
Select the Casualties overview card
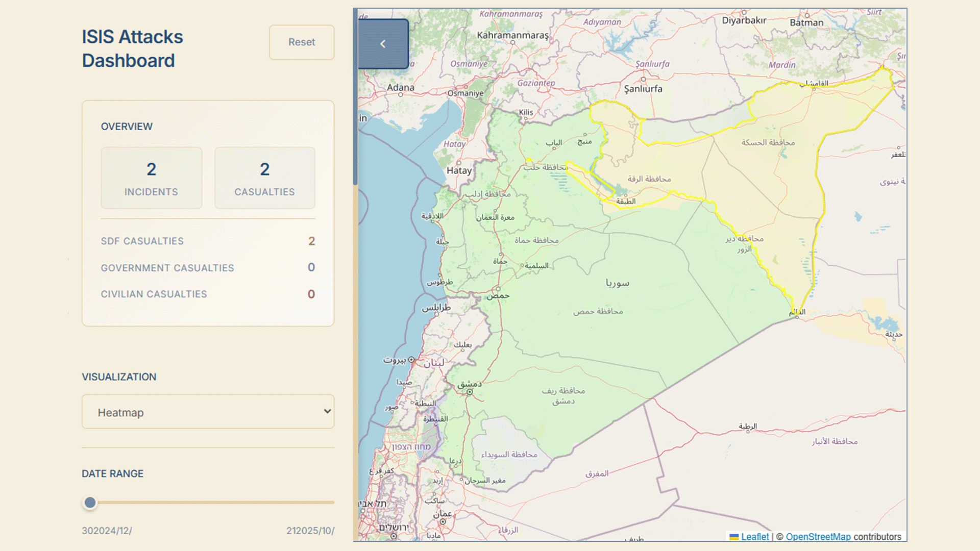click(x=264, y=178)
